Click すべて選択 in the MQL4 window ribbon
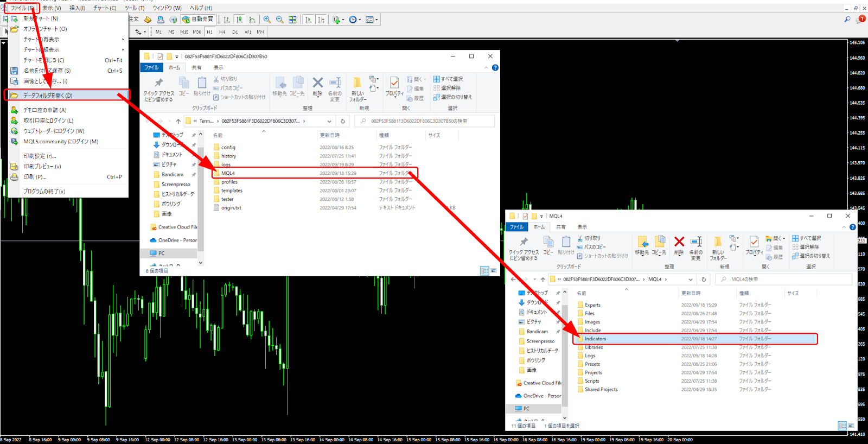The width and height of the screenshot is (868, 444). pyautogui.click(x=810, y=238)
